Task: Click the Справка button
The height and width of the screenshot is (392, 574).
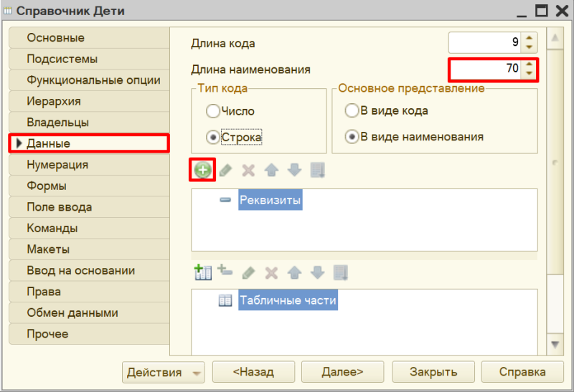Action: tap(522, 372)
